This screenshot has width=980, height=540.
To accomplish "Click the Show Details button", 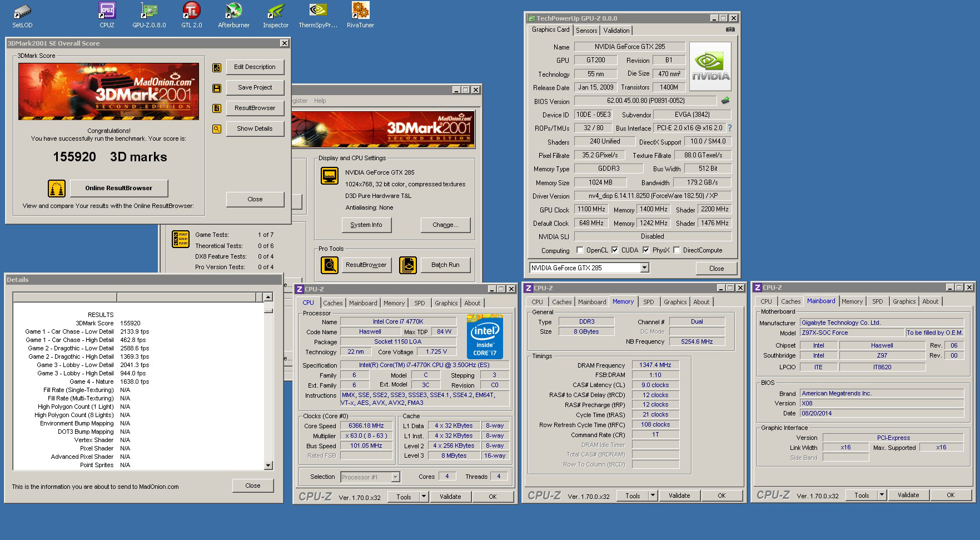I will (x=255, y=129).
